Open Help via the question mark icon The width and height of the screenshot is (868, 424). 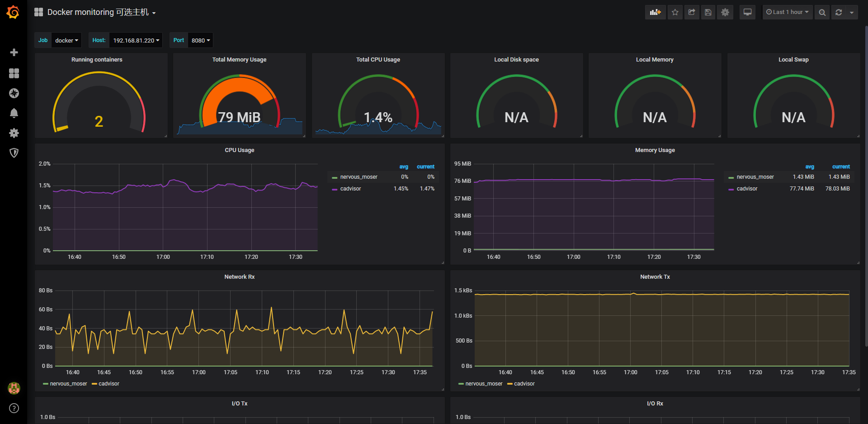pyautogui.click(x=14, y=408)
